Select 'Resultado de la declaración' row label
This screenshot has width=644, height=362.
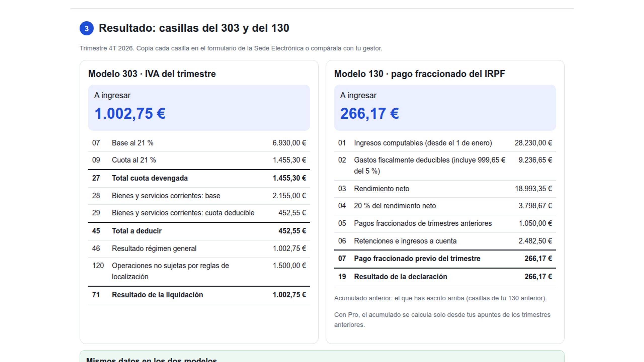pyautogui.click(x=400, y=277)
